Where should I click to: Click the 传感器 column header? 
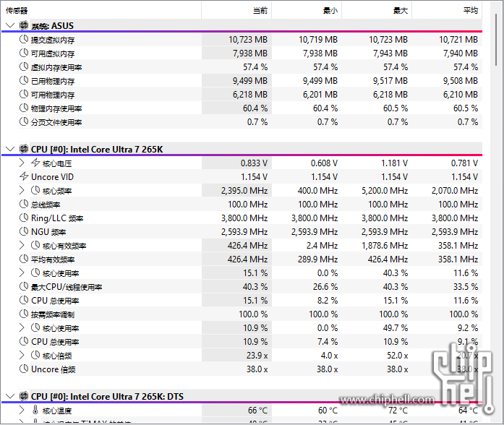(101, 11)
